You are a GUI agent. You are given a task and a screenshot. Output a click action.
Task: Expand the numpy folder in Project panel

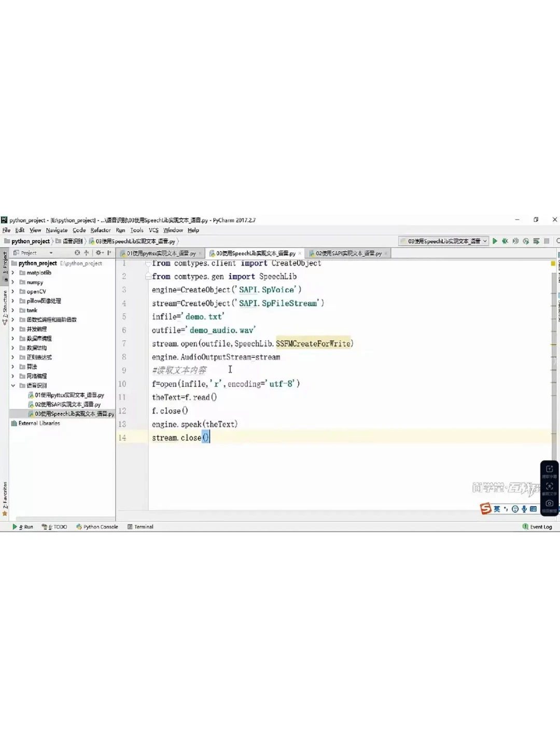pos(12,282)
